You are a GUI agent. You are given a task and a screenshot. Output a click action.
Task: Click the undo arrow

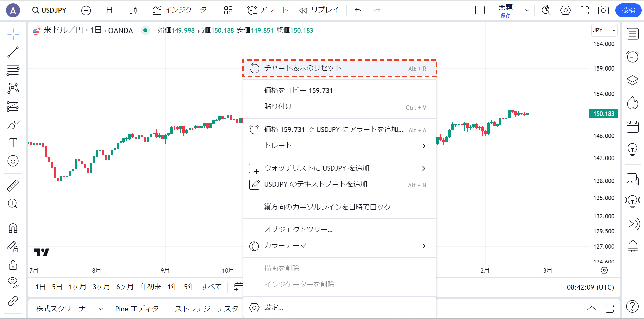[358, 10]
